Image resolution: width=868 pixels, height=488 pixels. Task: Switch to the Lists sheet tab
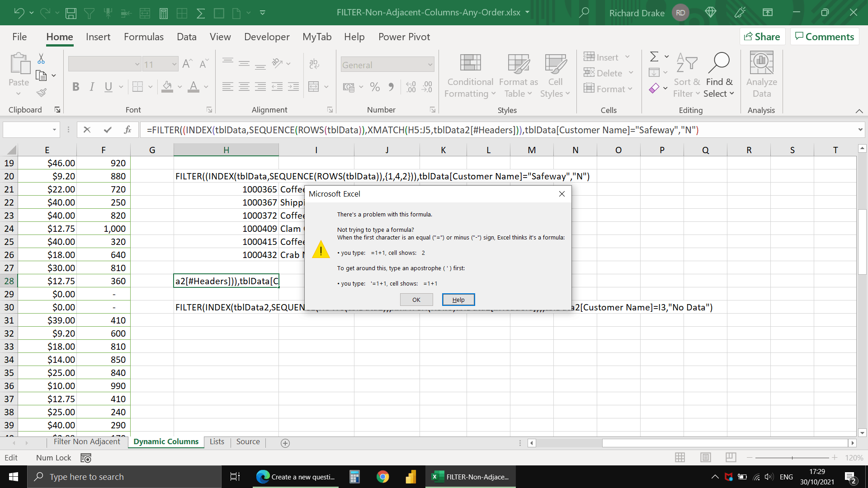[x=217, y=442]
